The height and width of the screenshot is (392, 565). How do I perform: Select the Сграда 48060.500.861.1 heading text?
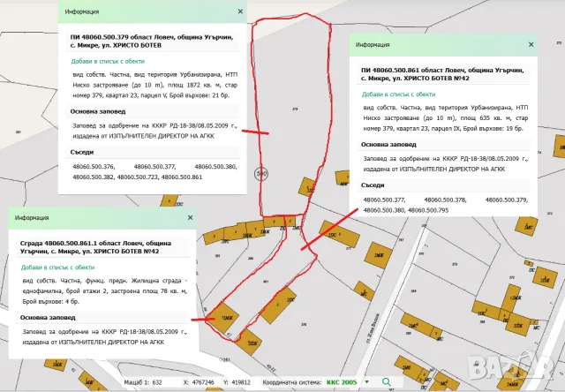coord(95,247)
